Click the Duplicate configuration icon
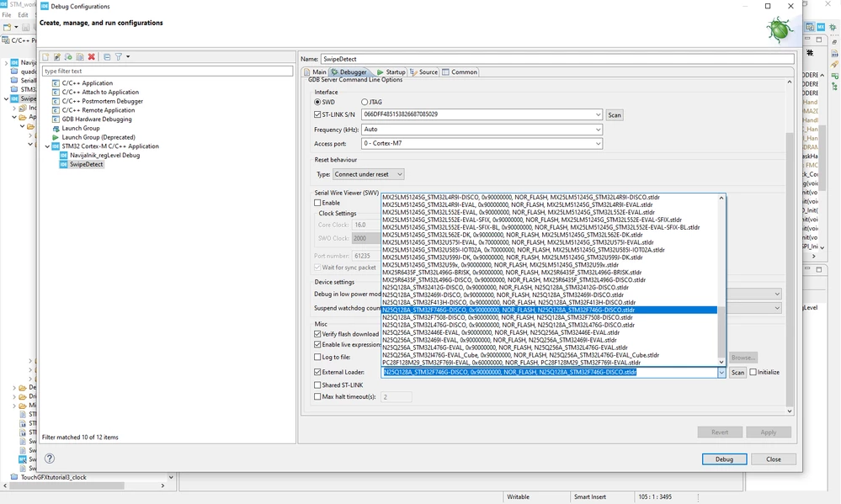Screen dimensions: 841x504 click(80, 57)
